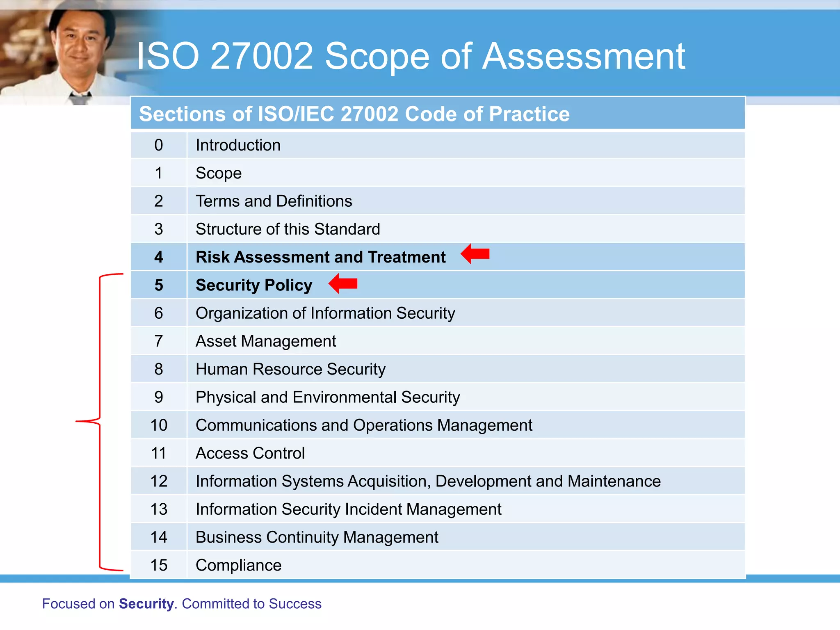Image resolution: width=840 pixels, height=630 pixels.
Task: Click section number '0' cell
Action: [x=159, y=145]
